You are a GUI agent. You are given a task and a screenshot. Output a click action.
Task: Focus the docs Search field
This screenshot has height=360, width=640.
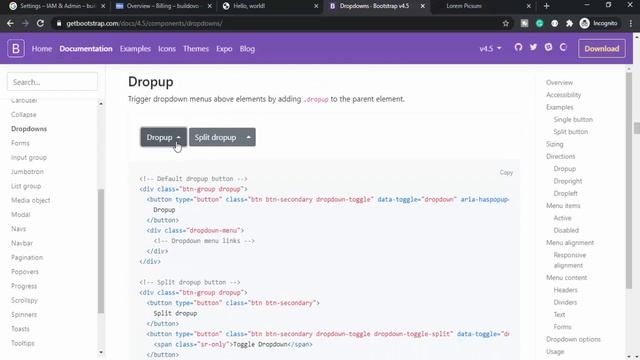click(x=52, y=82)
